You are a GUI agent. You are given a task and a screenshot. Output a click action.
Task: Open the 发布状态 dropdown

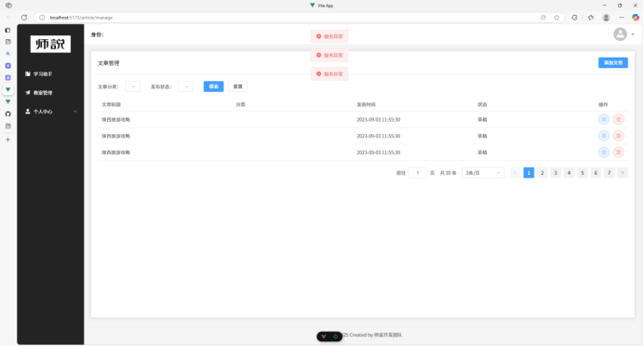185,86
